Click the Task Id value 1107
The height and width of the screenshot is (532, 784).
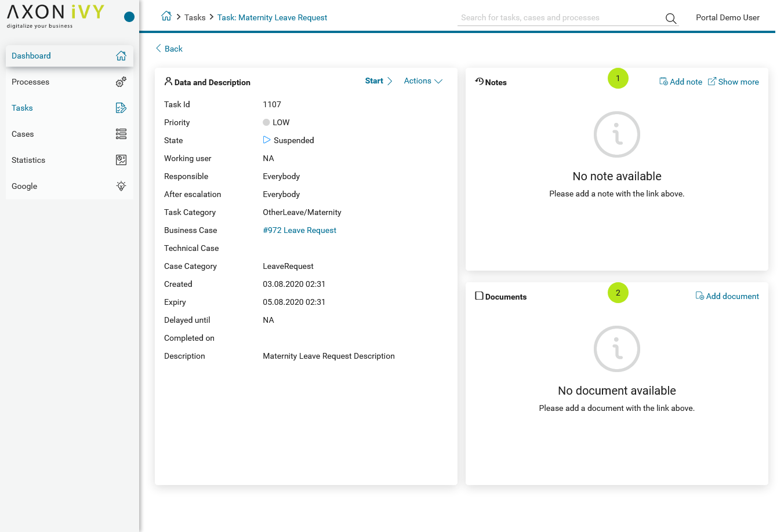[x=272, y=104]
